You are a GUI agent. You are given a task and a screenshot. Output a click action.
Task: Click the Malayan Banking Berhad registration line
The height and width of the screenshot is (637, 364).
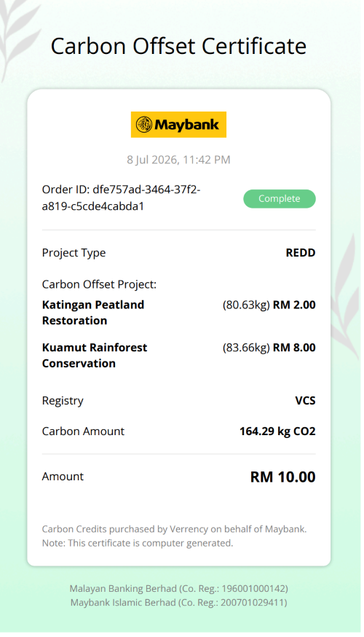coord(178,588)
